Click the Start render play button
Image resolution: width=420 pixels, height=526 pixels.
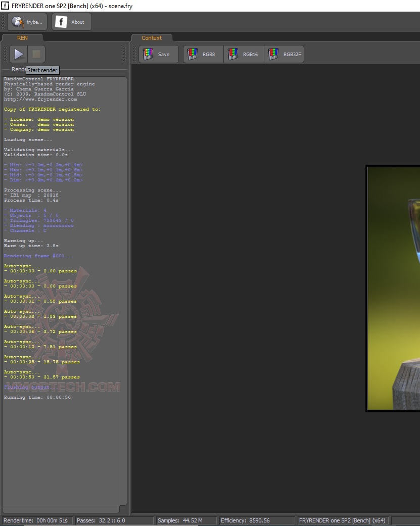click(x=19, y=54)
